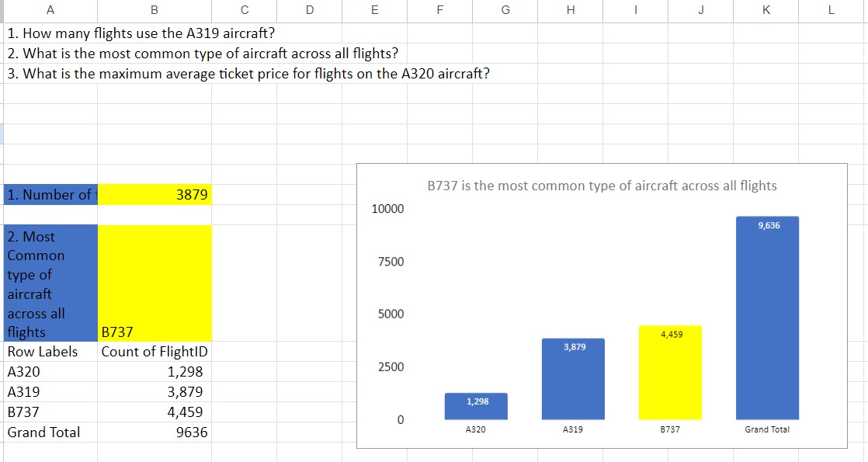Click the yellow B737 bar in chart
The image size is (868, 462).
pos(670,372)
